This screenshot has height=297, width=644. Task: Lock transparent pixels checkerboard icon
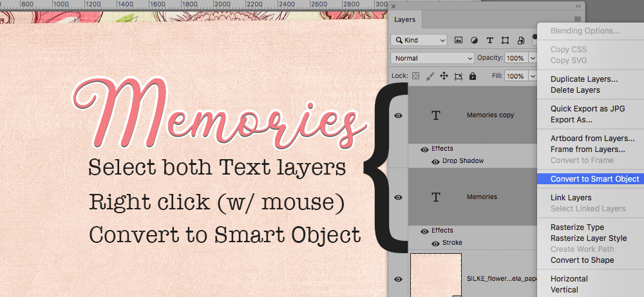pos(416,76)
